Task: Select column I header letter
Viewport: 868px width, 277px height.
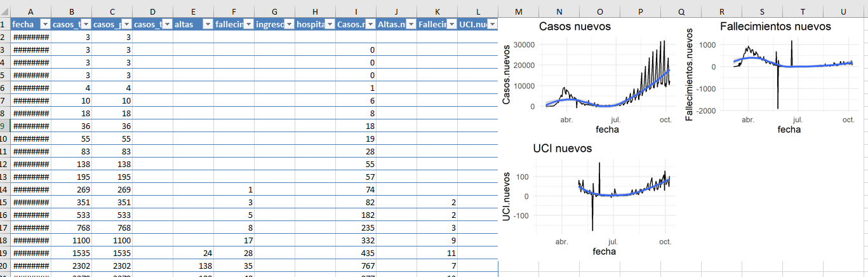Action: tap(356, 11)
